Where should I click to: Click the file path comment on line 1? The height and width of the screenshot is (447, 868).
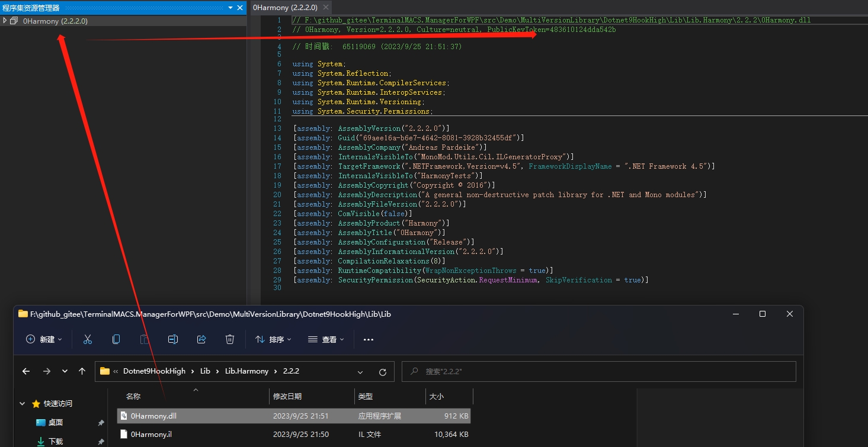click(552, 20)
